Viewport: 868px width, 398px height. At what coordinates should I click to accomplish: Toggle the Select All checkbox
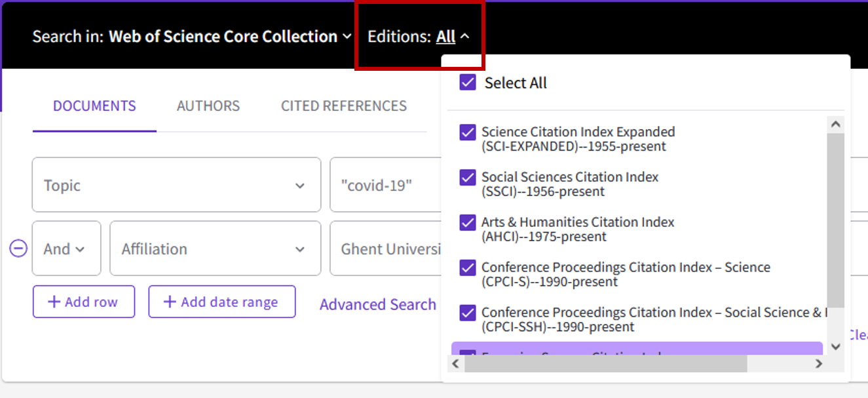tap(468, 83)
